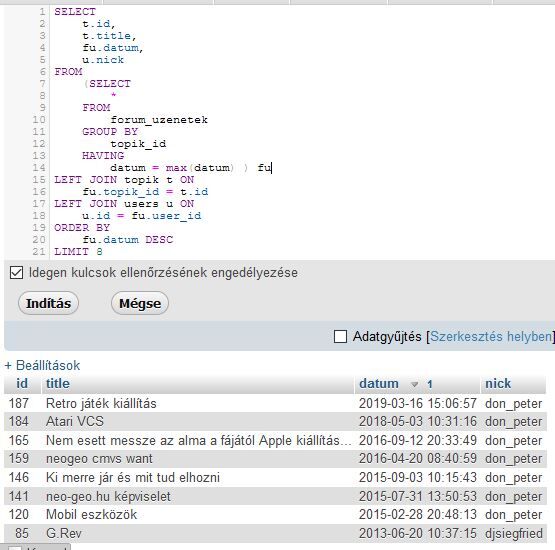The height and width of the screenshot is (550, 555).
Task: Click don_peter in the Mobil eszközök row
Action: tap(514, 515)
